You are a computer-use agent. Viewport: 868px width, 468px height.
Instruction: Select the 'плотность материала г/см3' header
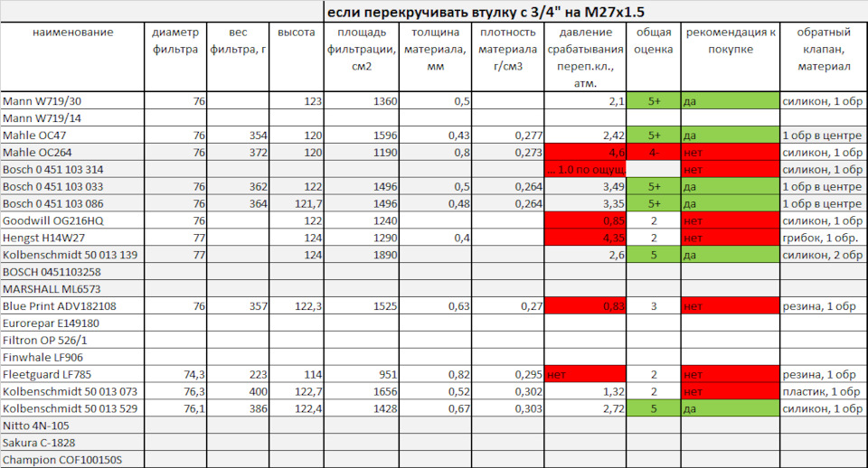point(507,57)
